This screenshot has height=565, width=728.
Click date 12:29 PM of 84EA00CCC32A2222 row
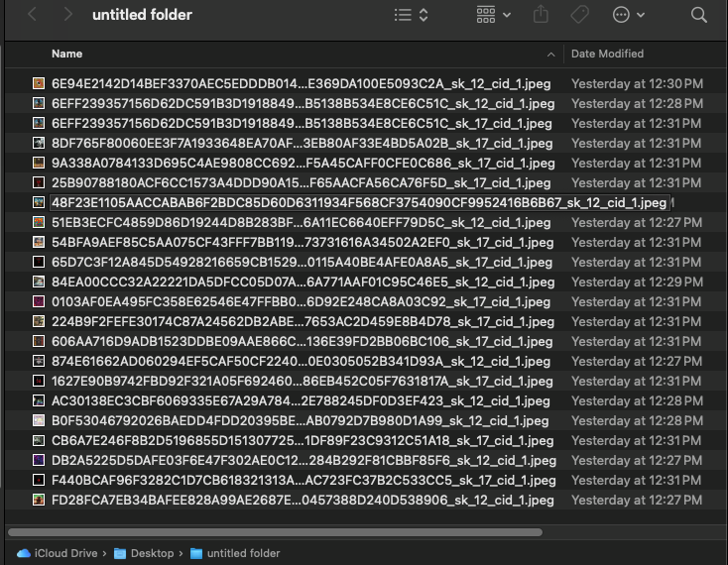(637, 282)
